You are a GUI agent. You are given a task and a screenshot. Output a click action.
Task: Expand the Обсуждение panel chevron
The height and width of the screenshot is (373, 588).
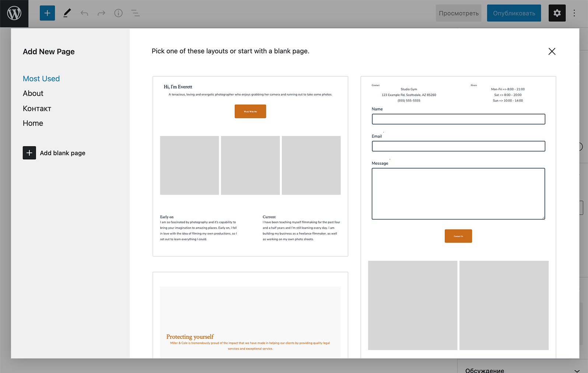(x=577, y=370)
